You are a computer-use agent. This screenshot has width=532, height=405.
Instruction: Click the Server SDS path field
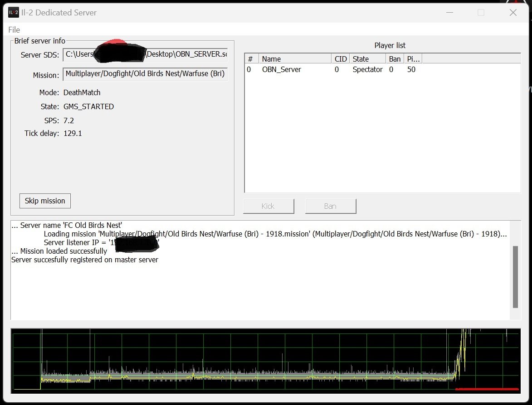click(145, 54)
